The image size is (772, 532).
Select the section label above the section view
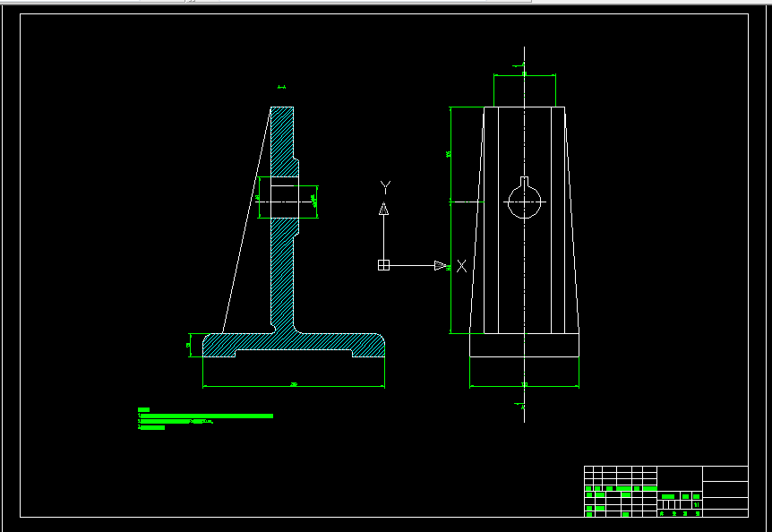[281, 87]
